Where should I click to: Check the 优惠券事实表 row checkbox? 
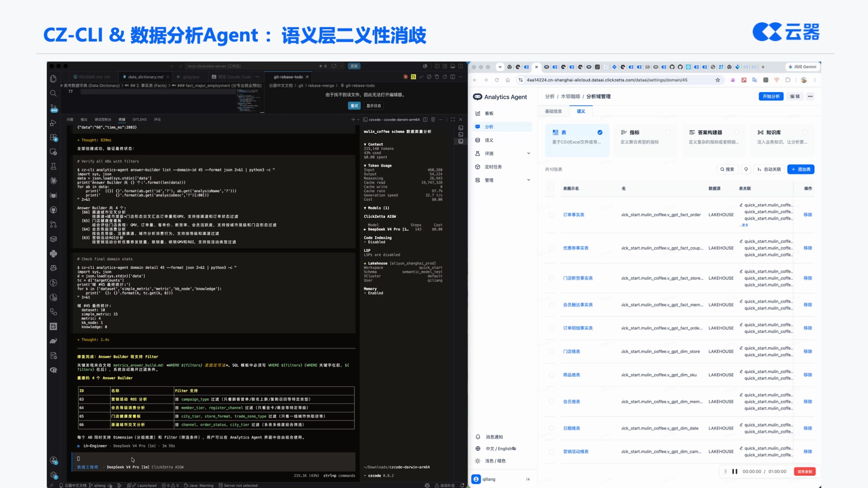tap(551, 248)
